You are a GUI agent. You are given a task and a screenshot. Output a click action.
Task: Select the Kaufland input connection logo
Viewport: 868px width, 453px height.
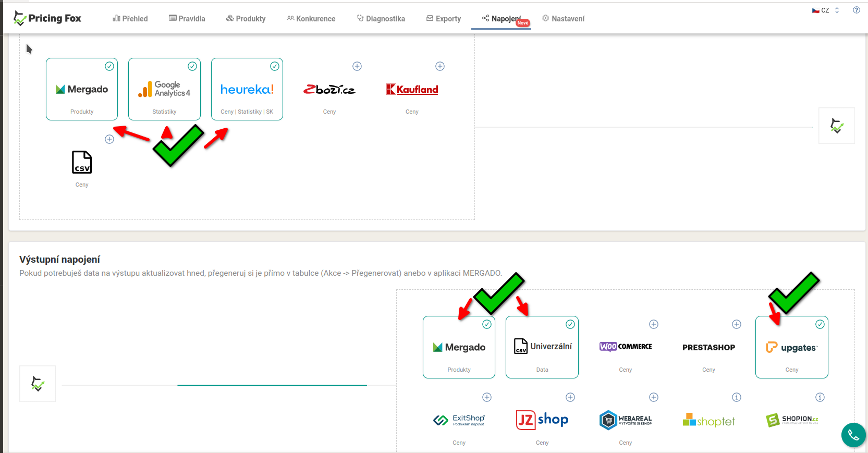pos(412,90)
